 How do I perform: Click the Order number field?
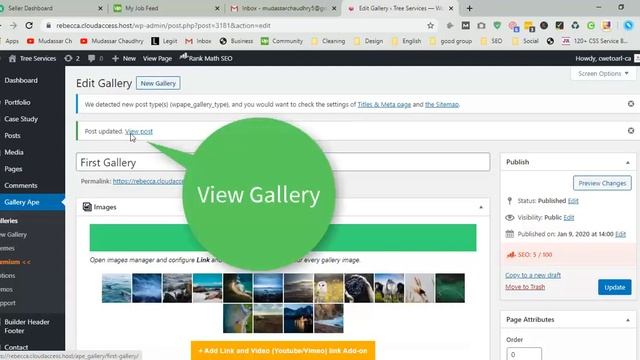tap(524, 354)
